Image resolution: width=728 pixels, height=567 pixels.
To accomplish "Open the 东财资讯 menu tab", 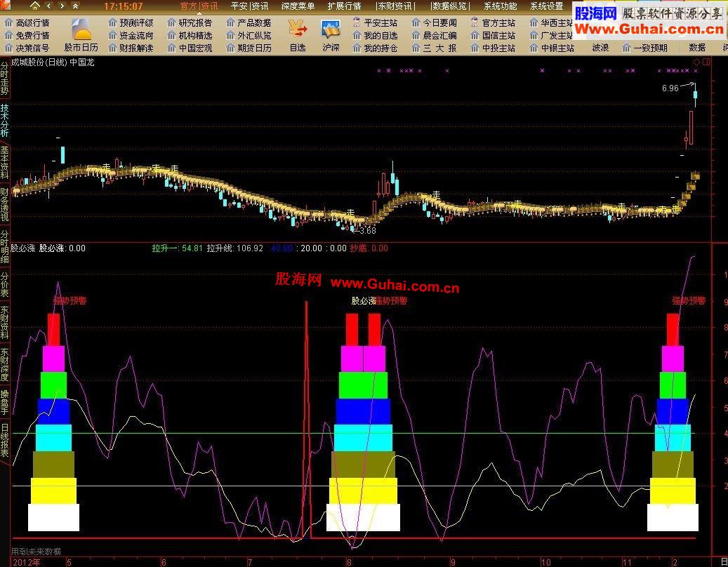I will [x=396, y=6].
